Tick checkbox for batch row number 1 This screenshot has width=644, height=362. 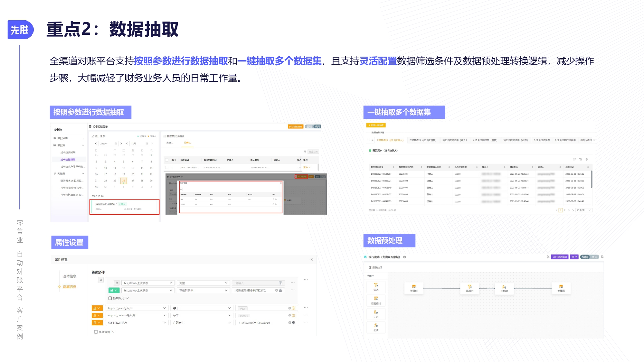[x=167, y=167]
